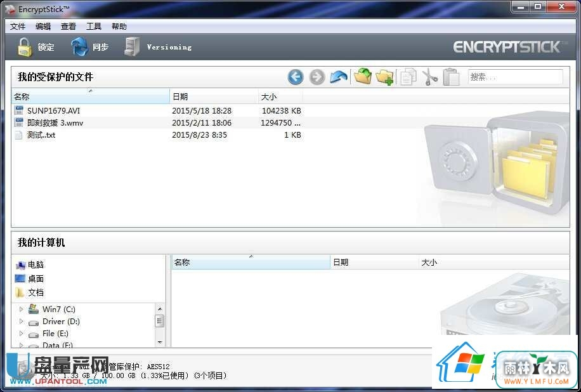Open the 文件 menu

tap(18, 26)
